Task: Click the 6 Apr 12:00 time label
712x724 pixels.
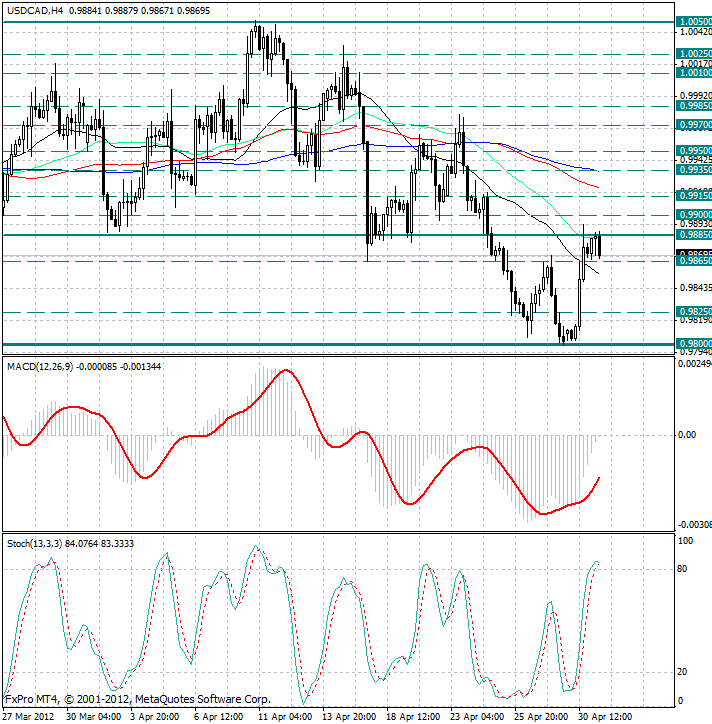Action: [x=218, y=717]
